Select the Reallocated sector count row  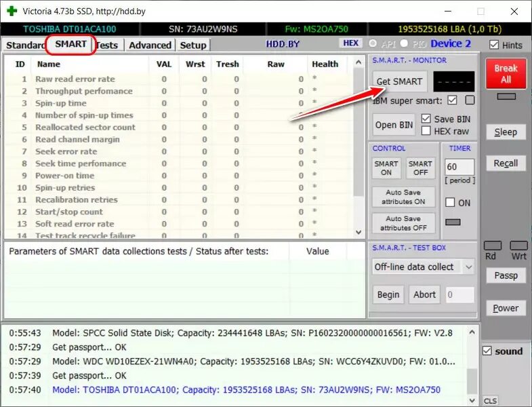178,128
